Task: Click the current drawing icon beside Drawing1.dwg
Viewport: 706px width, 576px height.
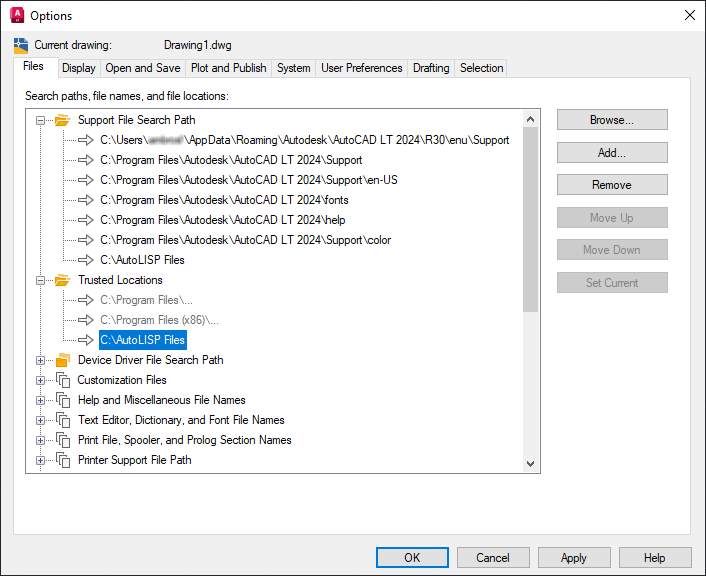Action: (x=21, y=45)
